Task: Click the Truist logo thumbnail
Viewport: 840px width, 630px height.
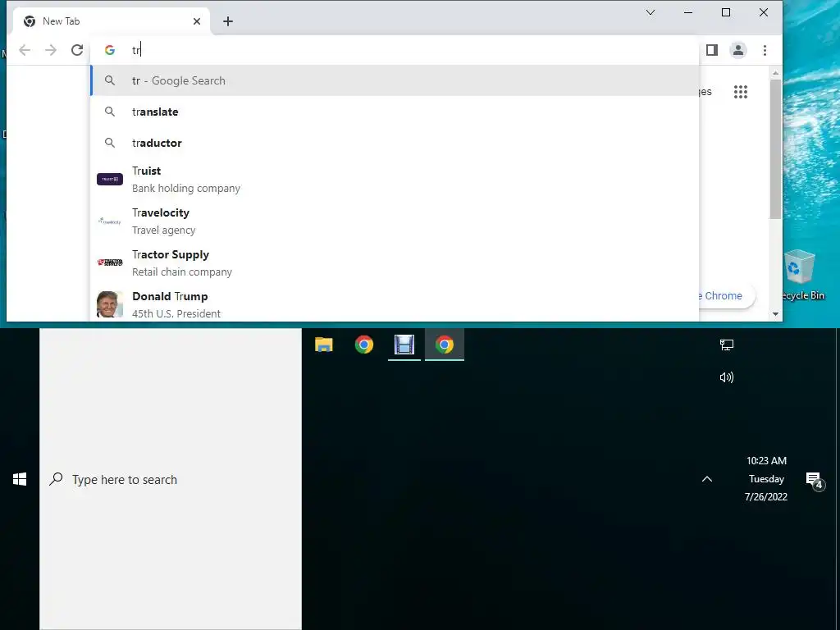Action: click(110, 179)
